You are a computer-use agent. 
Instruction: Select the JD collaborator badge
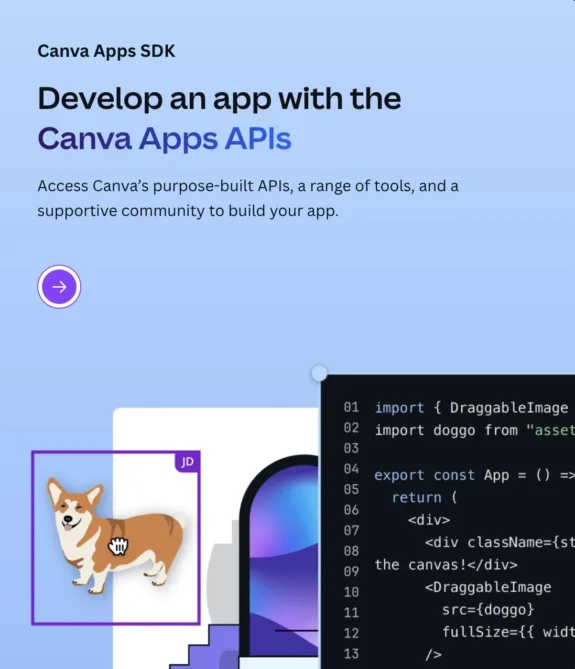point(187,462)
